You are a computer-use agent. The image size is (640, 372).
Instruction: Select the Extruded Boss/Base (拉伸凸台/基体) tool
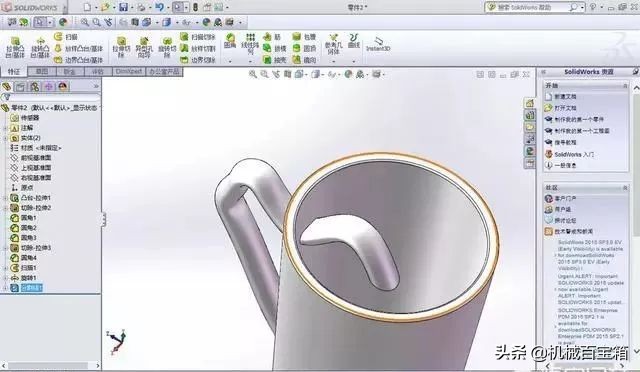(15, 47)
